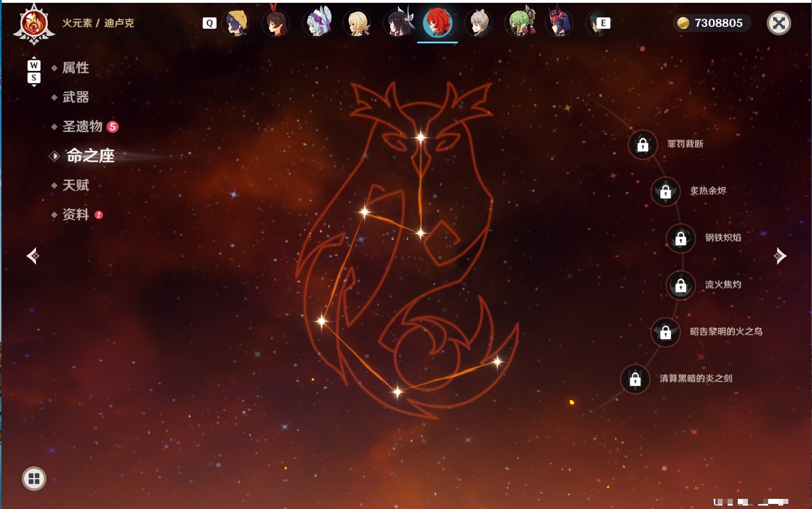Image resolution: width=812 pixels, height=509 pixels.
Task: Open the 资料 profile page
Action: coord(75,214)
